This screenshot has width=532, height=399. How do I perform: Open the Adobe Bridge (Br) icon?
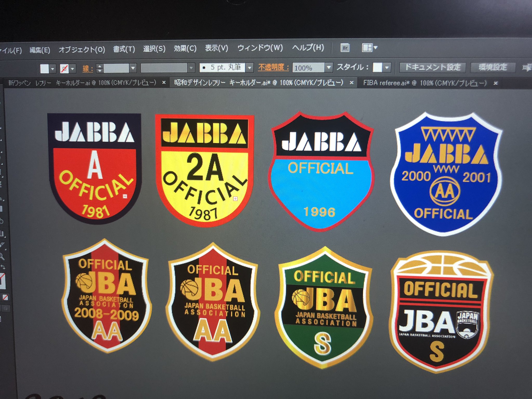pyautogui.click(x=345, y=48)
